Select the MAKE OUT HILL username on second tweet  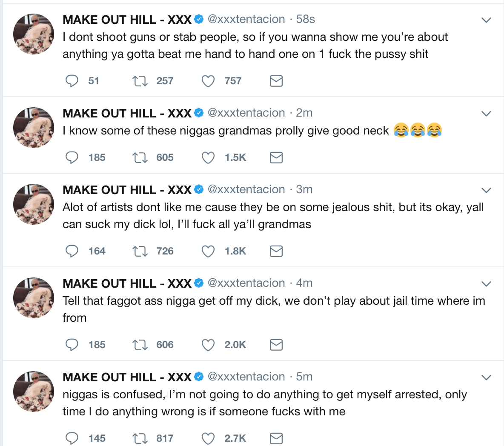tap(126, 113)
